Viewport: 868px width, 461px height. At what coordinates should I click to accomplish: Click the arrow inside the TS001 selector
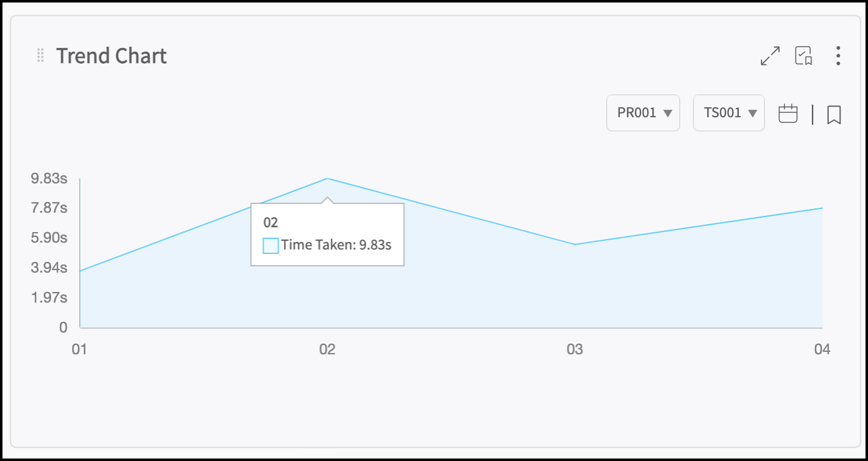point(753,114)
